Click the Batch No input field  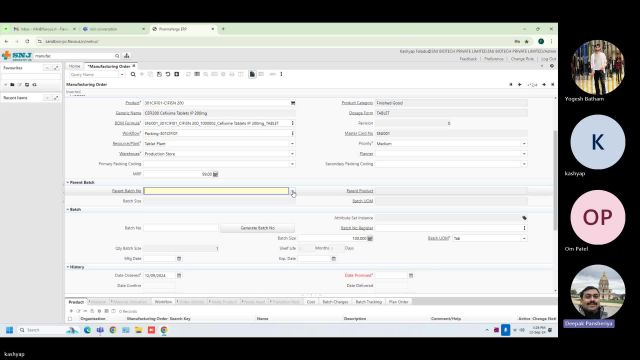click(181, 228)
